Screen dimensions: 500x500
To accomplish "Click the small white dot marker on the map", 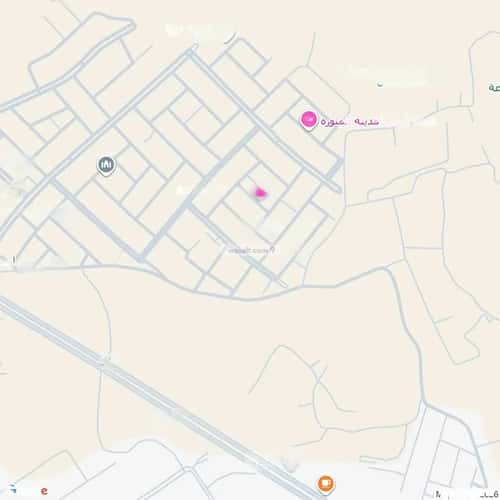I will pos(380,84).
